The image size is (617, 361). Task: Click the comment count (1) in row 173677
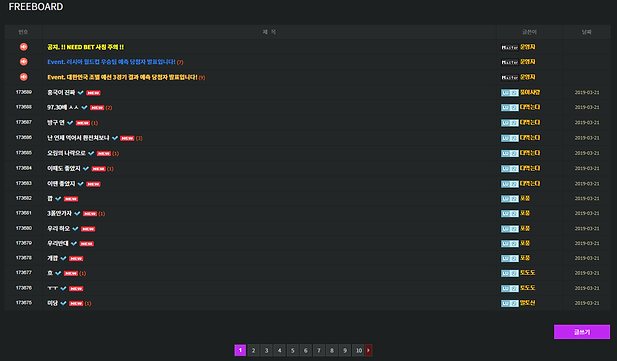click(x=83, y=273)
